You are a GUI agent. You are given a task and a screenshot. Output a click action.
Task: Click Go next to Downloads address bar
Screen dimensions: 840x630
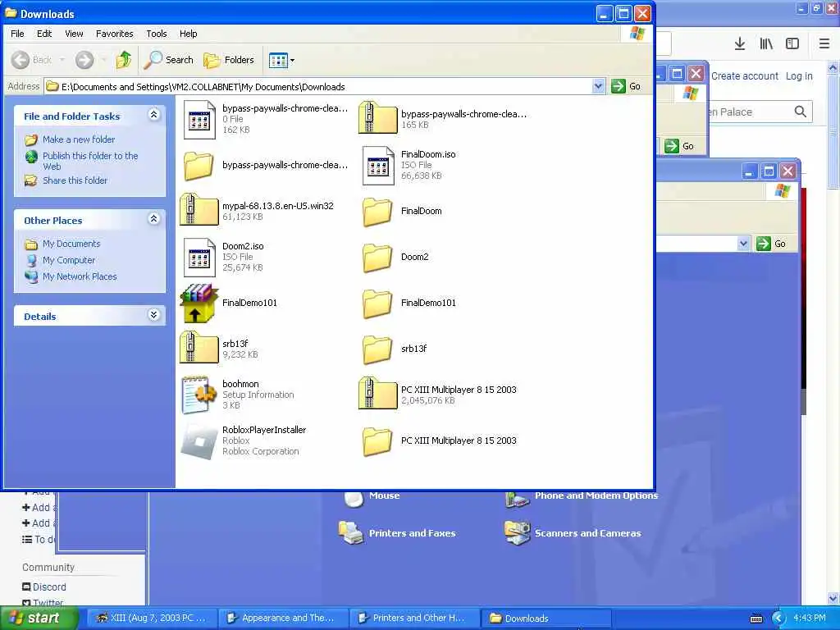[626, 86]
